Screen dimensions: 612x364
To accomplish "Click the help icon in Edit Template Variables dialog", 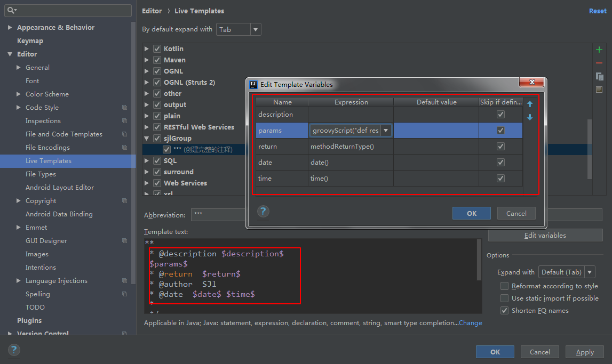I will click(263, 212).
